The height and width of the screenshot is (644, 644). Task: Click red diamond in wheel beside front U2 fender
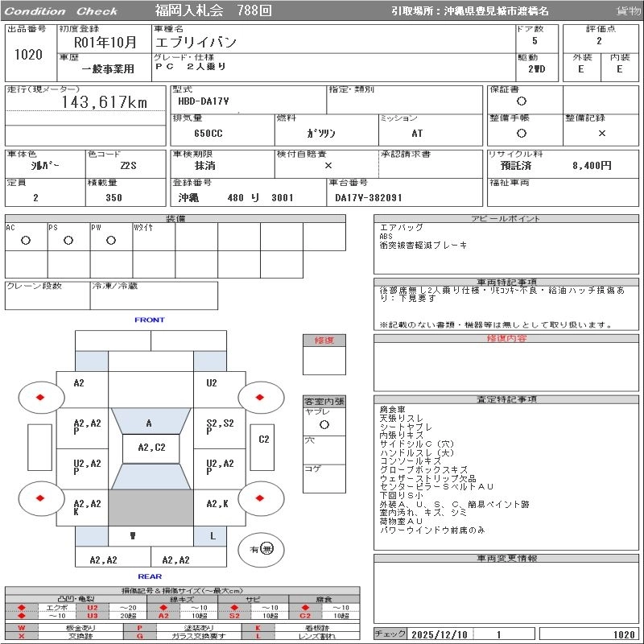tap(259, 397)
